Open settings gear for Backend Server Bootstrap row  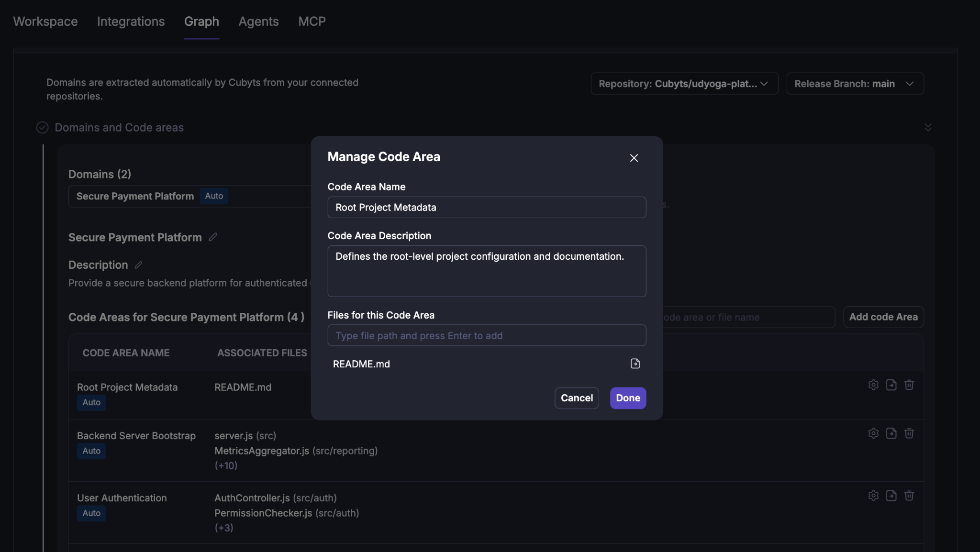click(873, 433)
